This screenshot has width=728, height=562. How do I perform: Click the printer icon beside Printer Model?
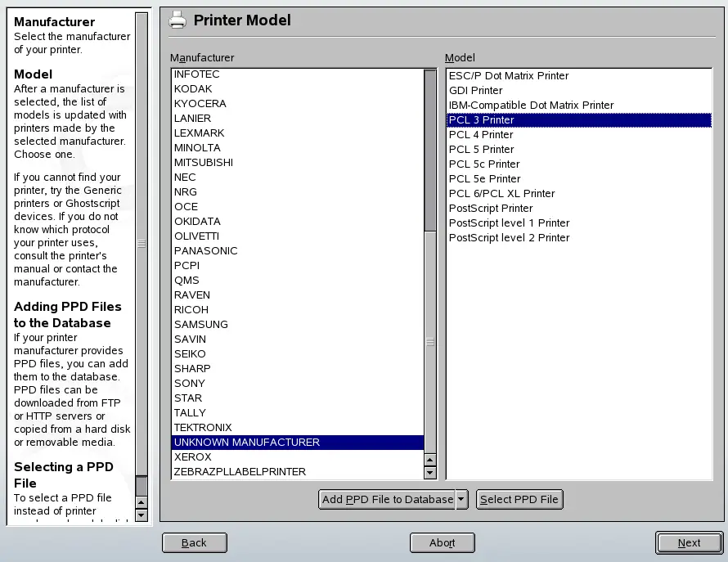point(178,20)
